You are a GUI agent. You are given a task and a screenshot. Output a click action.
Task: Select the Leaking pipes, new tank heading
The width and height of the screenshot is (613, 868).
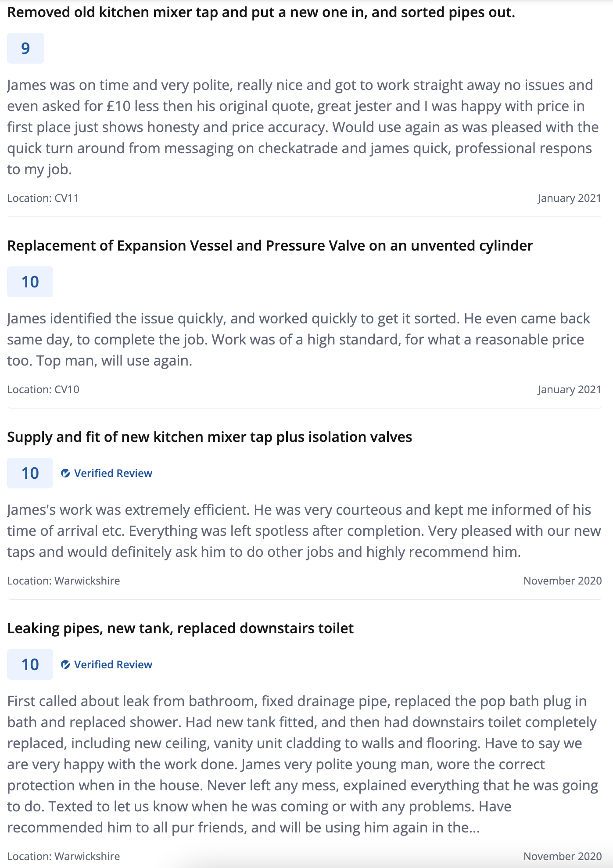pos(180,628)
